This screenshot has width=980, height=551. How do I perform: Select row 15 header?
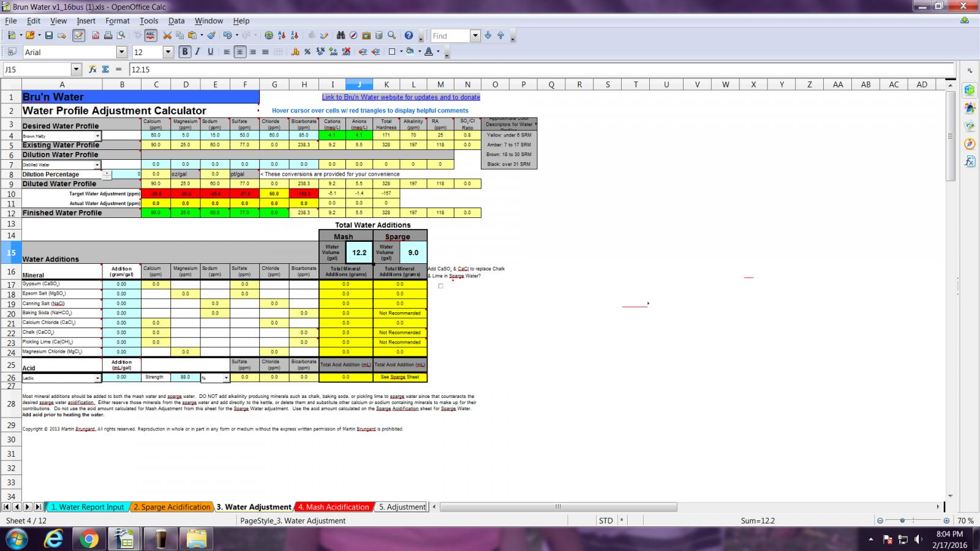11,252
